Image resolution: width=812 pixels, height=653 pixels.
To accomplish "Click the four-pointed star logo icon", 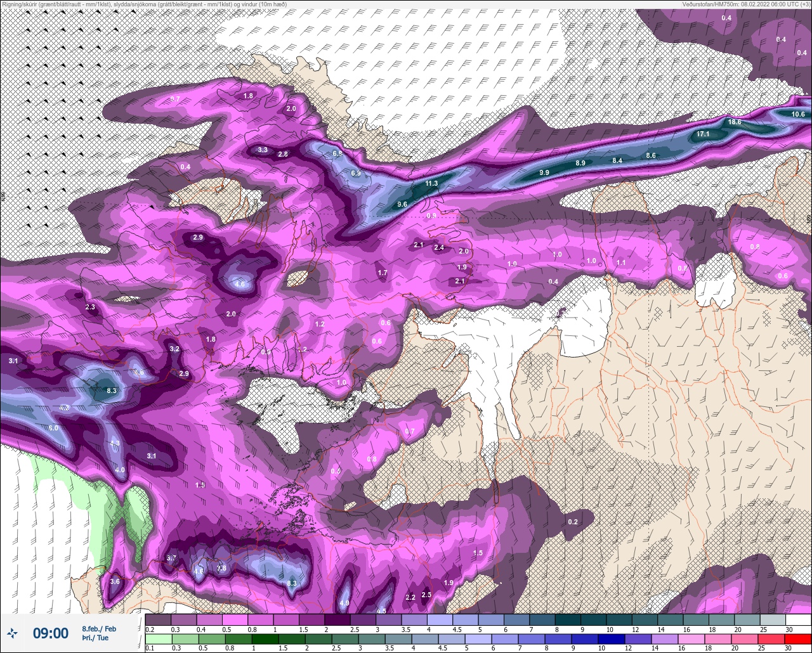I will pos(12,633).
